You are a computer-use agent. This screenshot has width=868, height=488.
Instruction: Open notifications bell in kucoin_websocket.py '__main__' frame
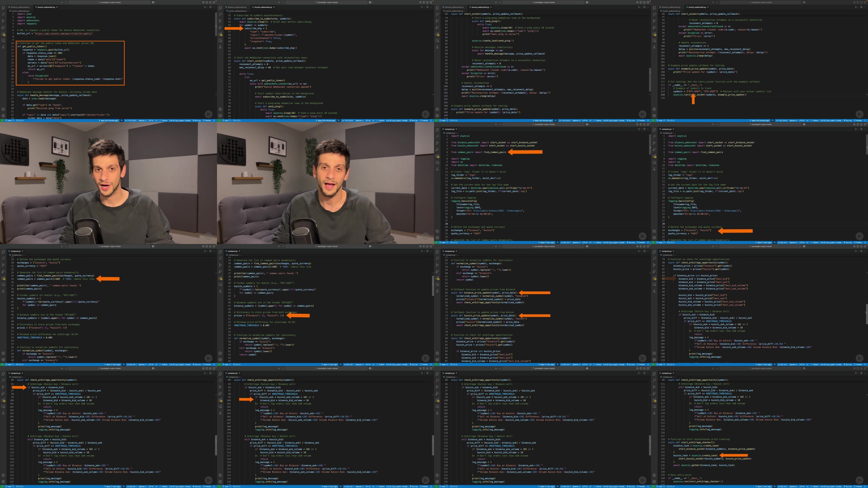coord(865,120)
